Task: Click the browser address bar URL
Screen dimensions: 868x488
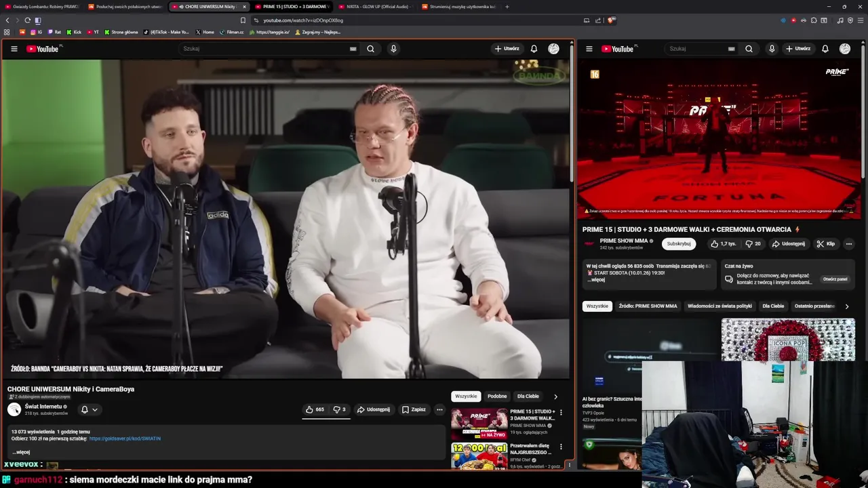Action: pyautogui.click(x=303, y=20)
